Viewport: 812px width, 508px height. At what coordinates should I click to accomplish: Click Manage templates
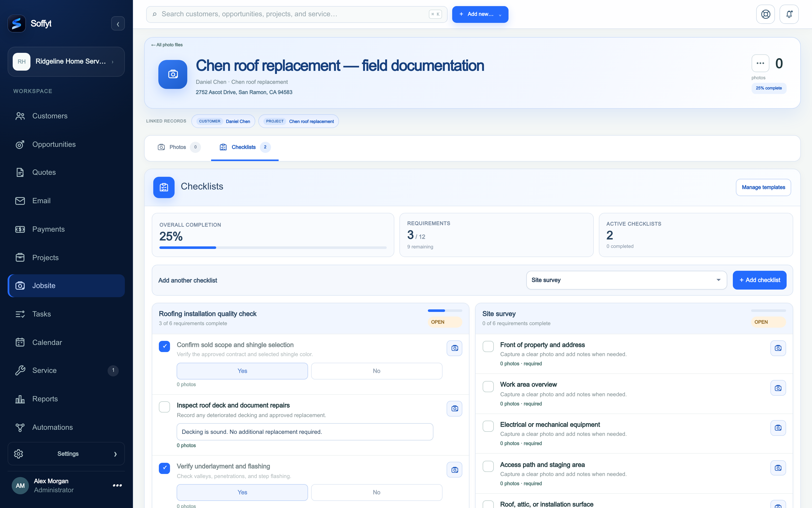point(763,187)
